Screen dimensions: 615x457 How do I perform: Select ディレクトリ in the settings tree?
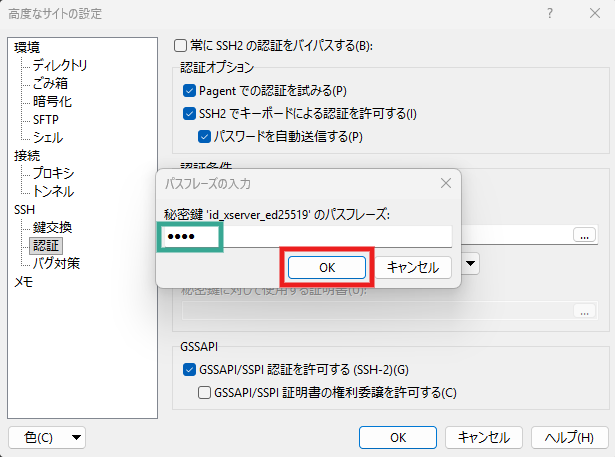click(x=59, y=65)
